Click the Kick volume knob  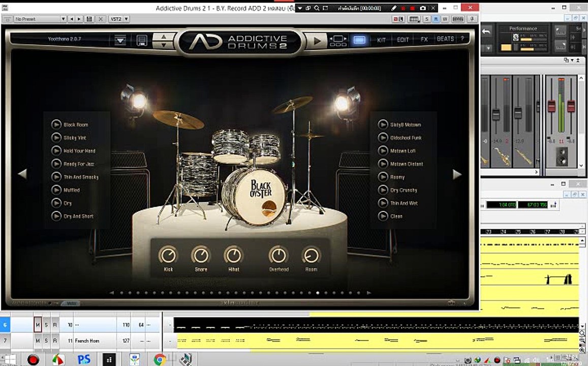[168, 255]
